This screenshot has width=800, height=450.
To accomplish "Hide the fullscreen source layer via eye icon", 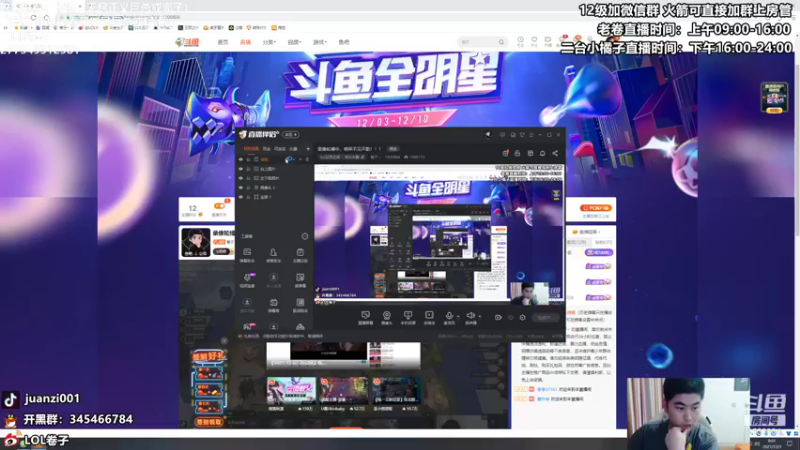I will point(241,196).
